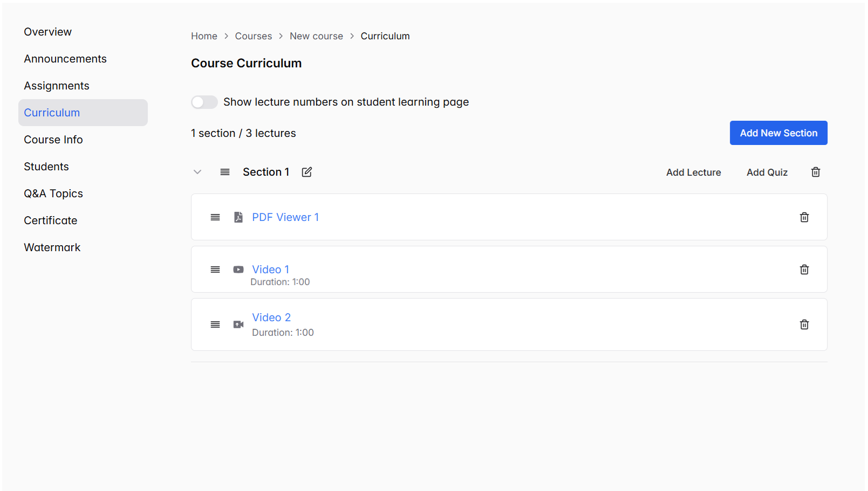Viewport: 868px width, 491px height.
Task: Click the edit icon beside Section 1 title
Action: point(306,171)
